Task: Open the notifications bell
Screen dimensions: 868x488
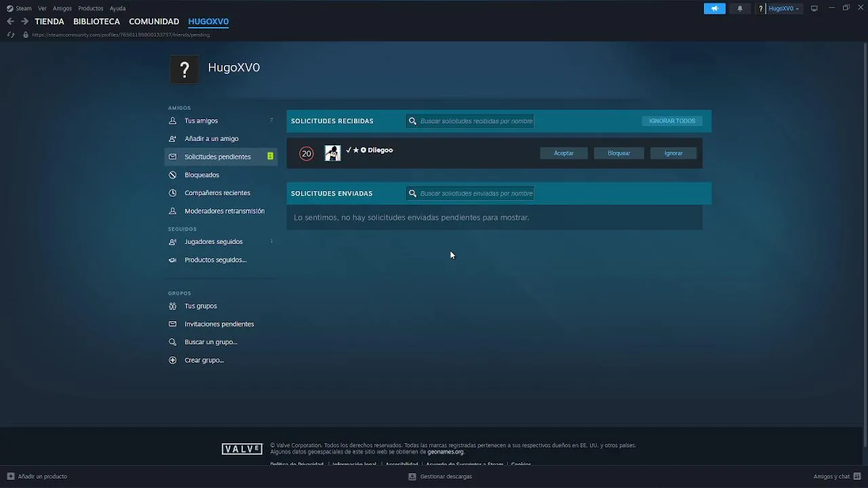Action: (740, 8)
